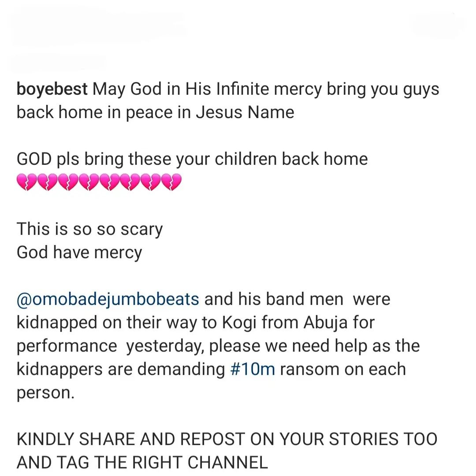Open the boyebest profile username
Image resolution: width=476 pixels, height=476 pixels.
52,89
